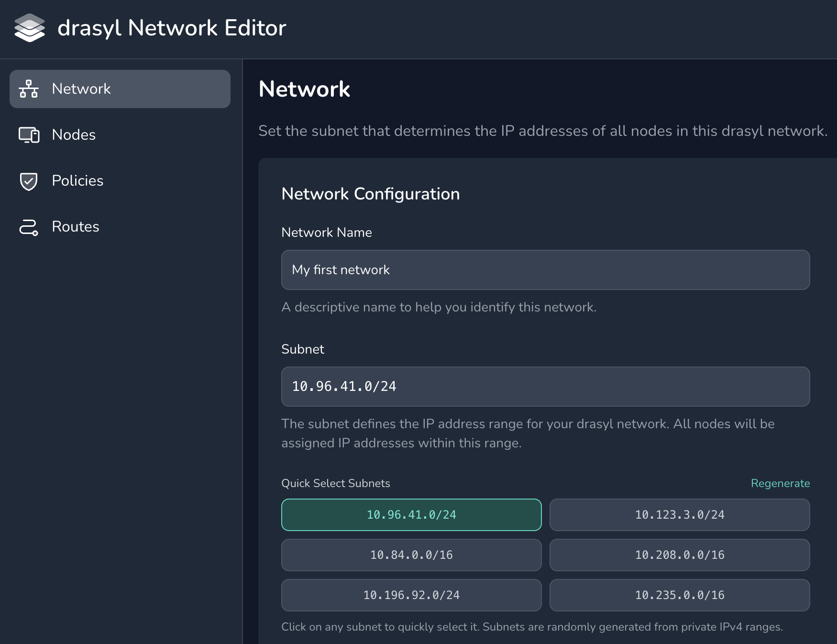Click the Nodes devices icon
This screenshot has width=837, height=644.
point(29,135)
